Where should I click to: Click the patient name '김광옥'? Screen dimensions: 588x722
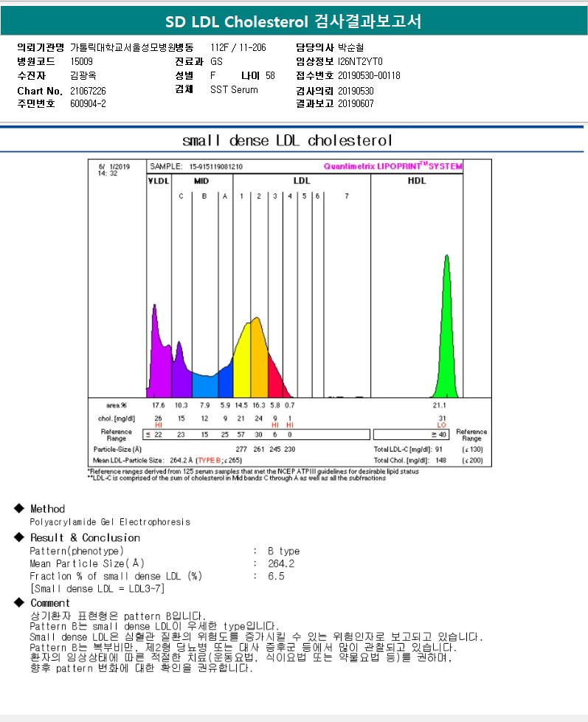point(83,75)
